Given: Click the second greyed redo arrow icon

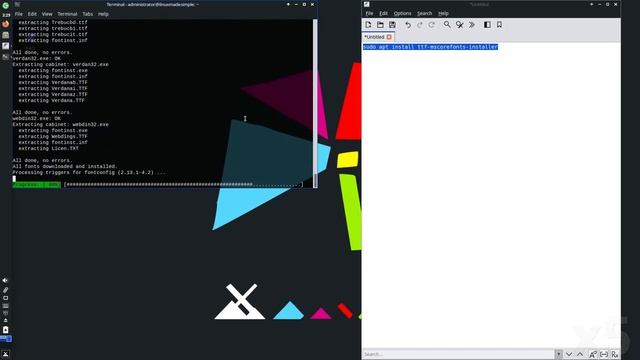Looking at the screenshot, I should pos(431,25).
